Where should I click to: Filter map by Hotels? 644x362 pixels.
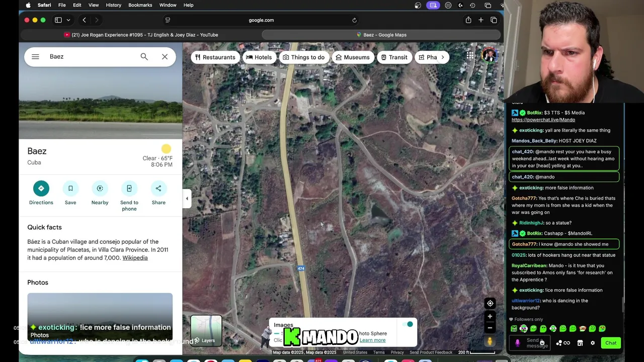tap(259, 57)
